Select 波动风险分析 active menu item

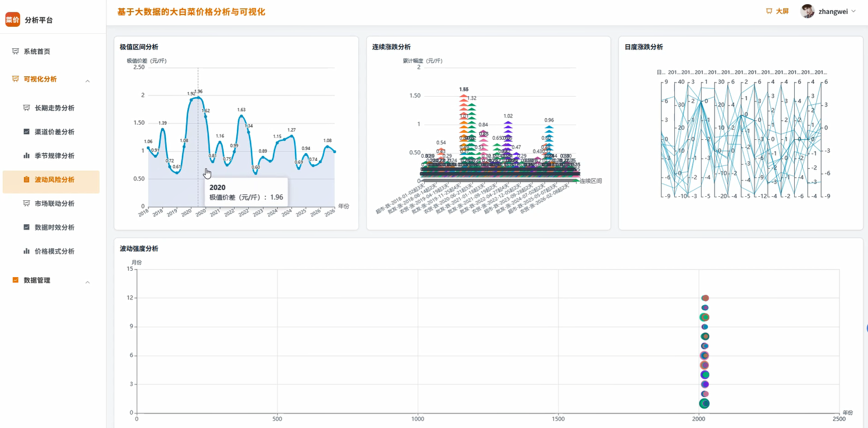click(x=51, y=182)
